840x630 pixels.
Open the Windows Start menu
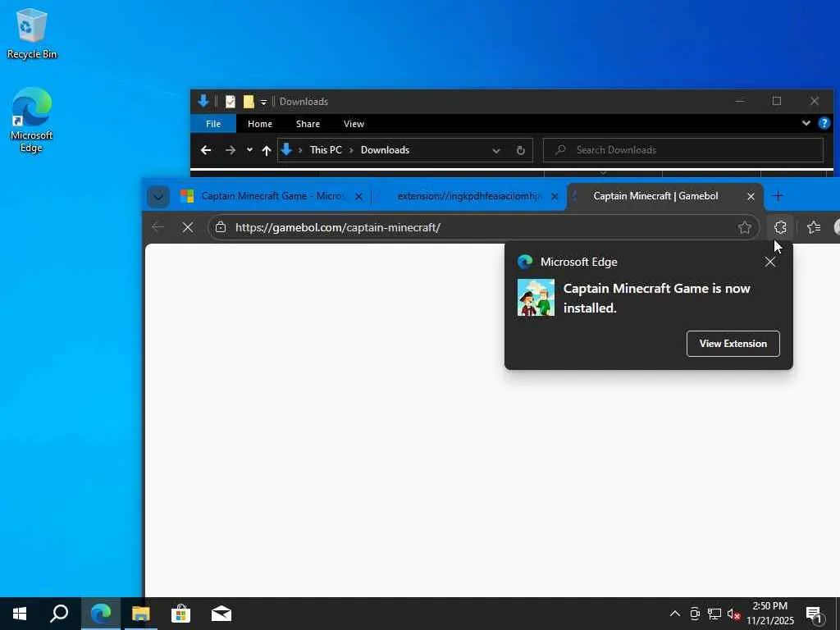click(x=20, y=614)
